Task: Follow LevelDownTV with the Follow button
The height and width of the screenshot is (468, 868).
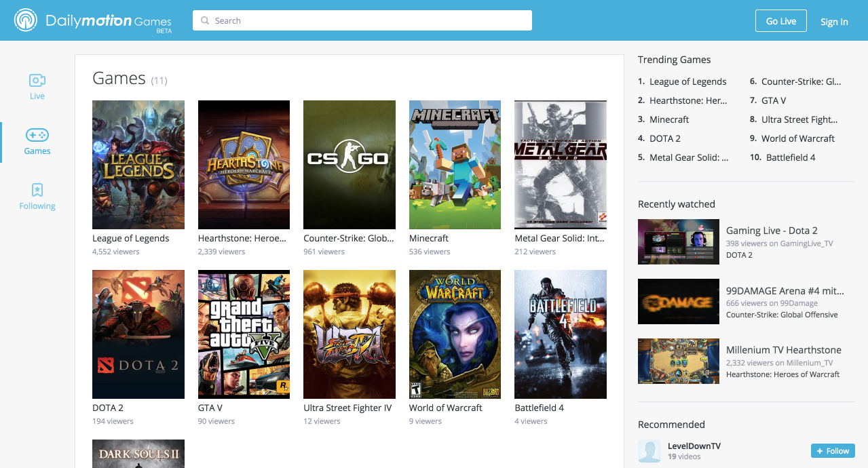Action: pyautogui.click(x=833, y=451)
